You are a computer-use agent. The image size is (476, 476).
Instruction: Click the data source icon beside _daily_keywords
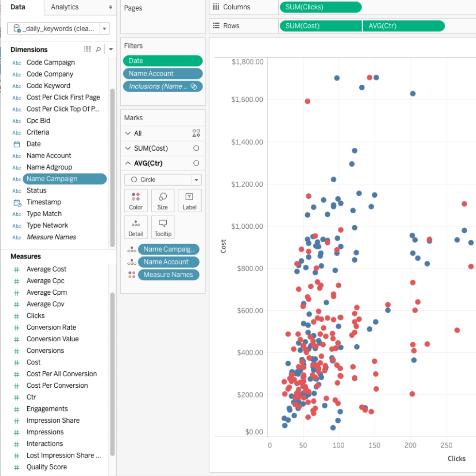(17, 29)
